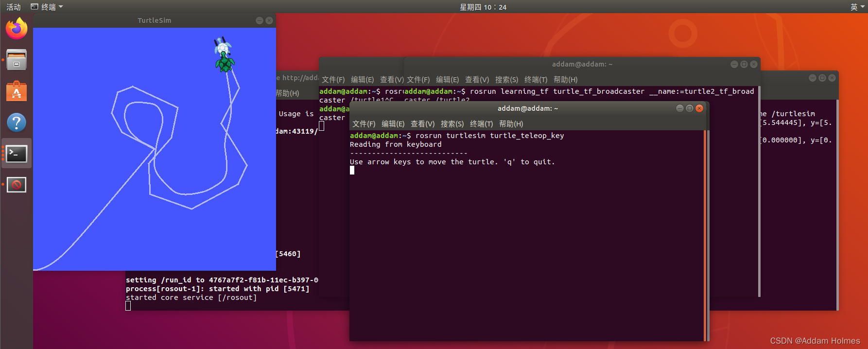Click the TurtleSim dock icon with red symbol
Image resolution: width=868 pixels, height=349 pixels.
point(17,185)
